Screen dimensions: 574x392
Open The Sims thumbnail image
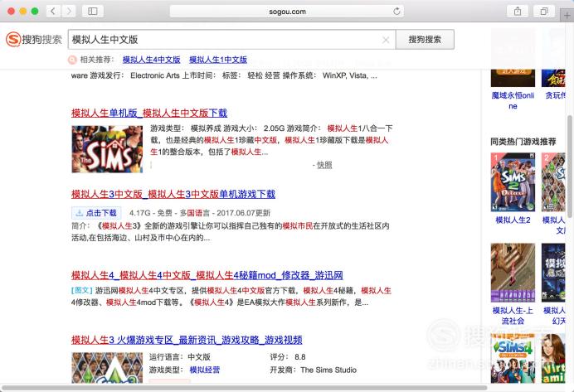point(107,149)
